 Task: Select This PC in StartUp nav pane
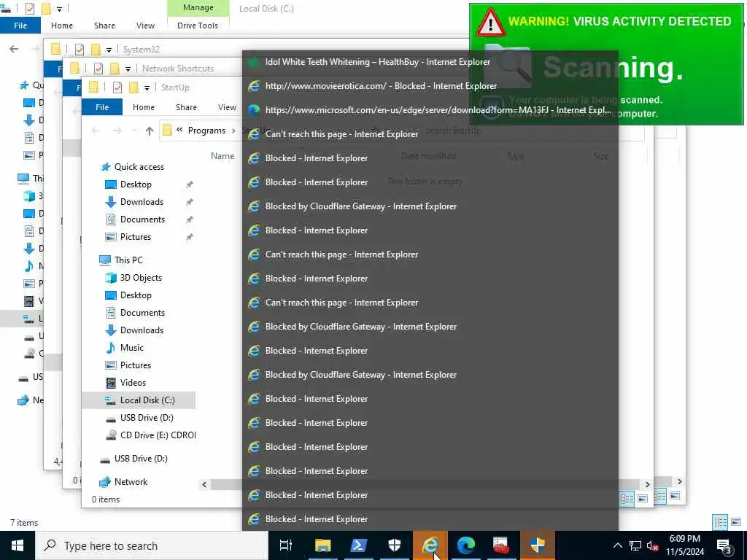[128, 260]
